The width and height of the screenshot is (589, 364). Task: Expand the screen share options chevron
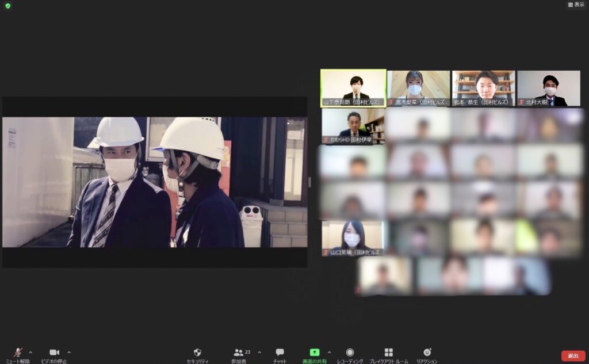click(x=329, y=352)
